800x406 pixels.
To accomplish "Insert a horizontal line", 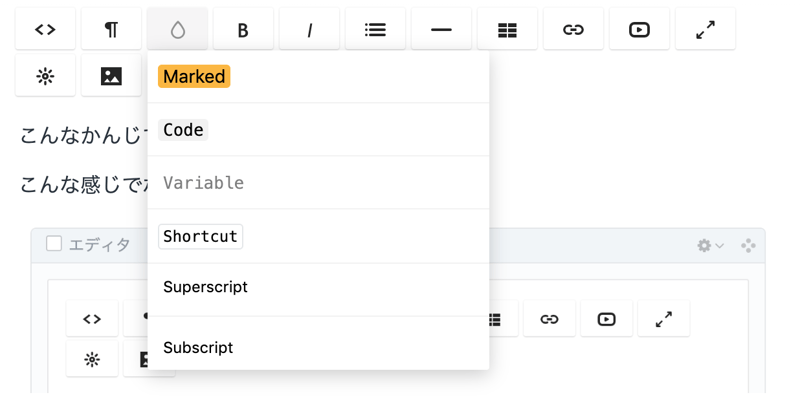I will [441, 30].
